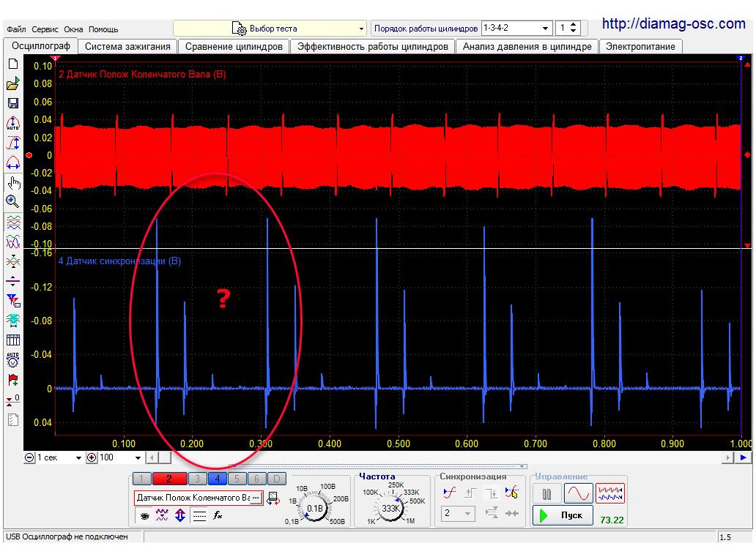Toggle overlaid waveforms display icon
756x546 pixels.
coord(13,241)
